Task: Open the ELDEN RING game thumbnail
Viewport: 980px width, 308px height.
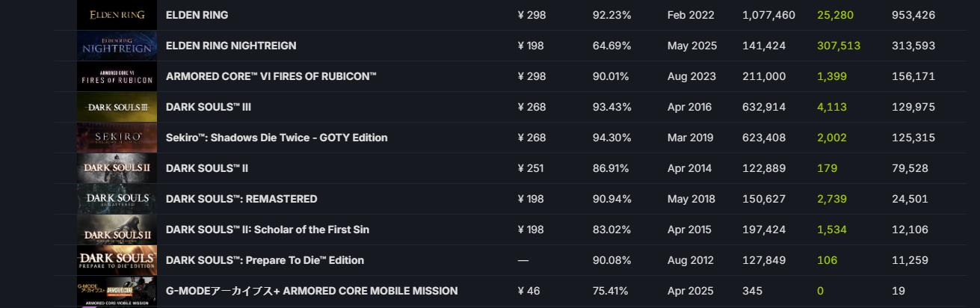Action: pyautogui.click(x=117, y=15)
